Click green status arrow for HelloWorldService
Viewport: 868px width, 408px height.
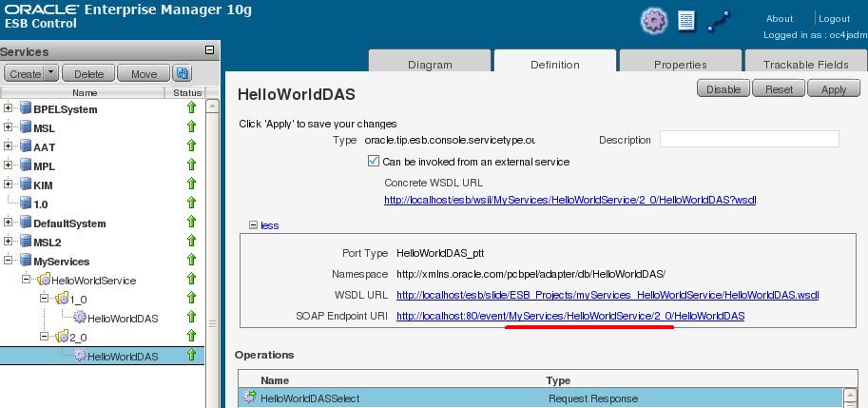pyautogui.click(x=191, y=279)
